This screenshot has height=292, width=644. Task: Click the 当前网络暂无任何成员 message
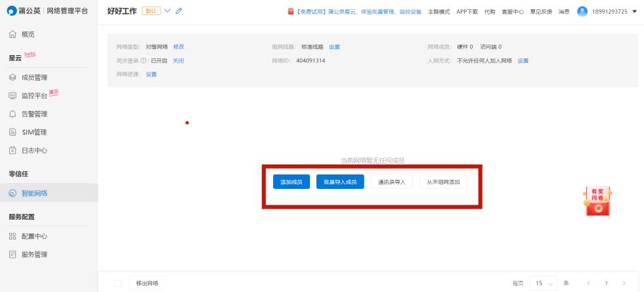(x=372, y=160)
